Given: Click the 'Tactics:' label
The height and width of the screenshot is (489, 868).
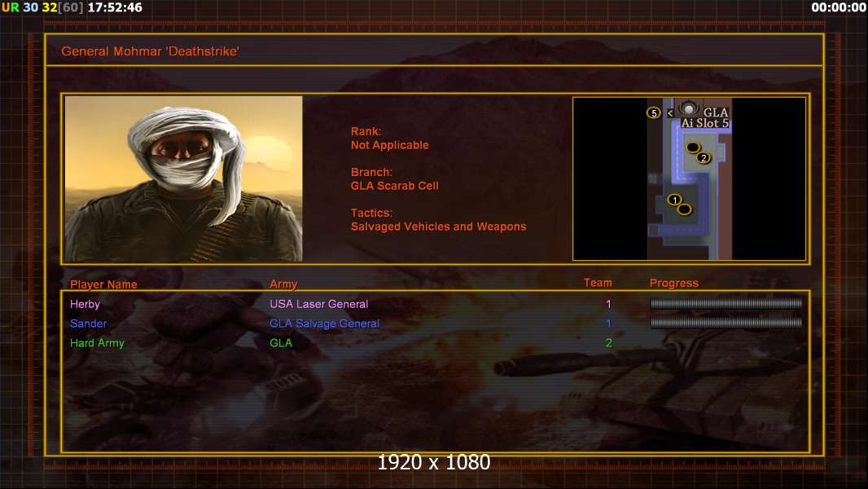Looking at the screenshot, I should [x=371, y=214].
